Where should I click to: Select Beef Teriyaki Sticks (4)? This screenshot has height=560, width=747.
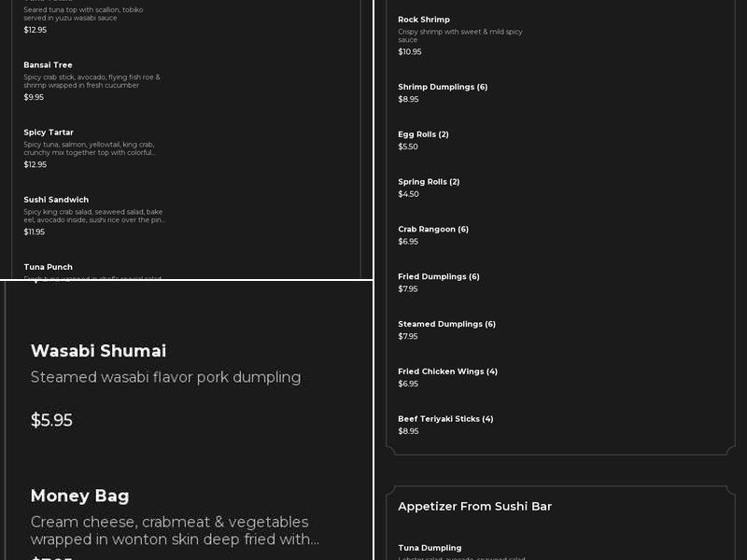[x=445, y=419]
